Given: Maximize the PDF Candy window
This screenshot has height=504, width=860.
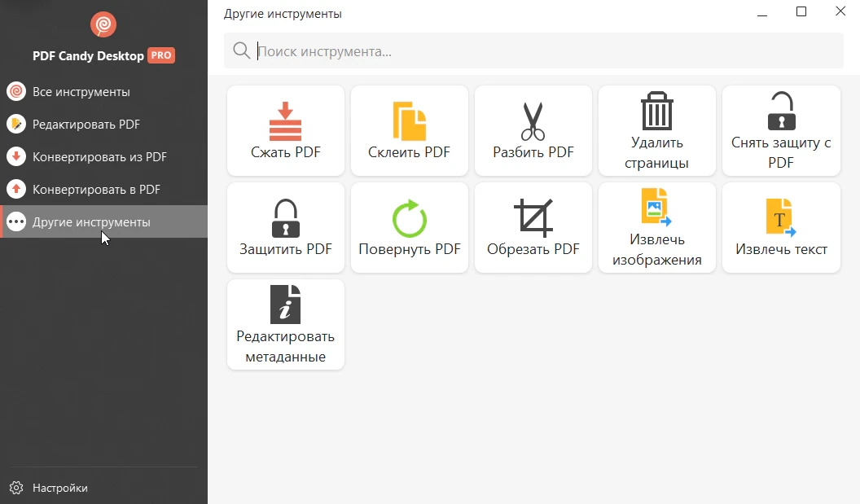Looking at the screenshot, I should [x=801, y=11].
